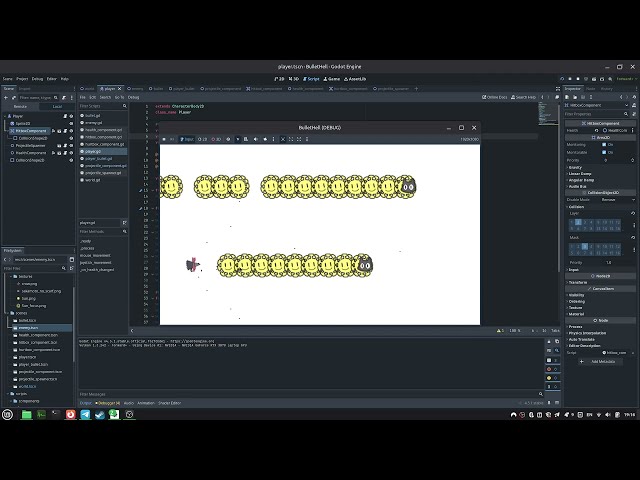Image resolution: width=640 pixels, height=480 pixels.
Task: Open the AssetLib workspace
Action: 355,79
